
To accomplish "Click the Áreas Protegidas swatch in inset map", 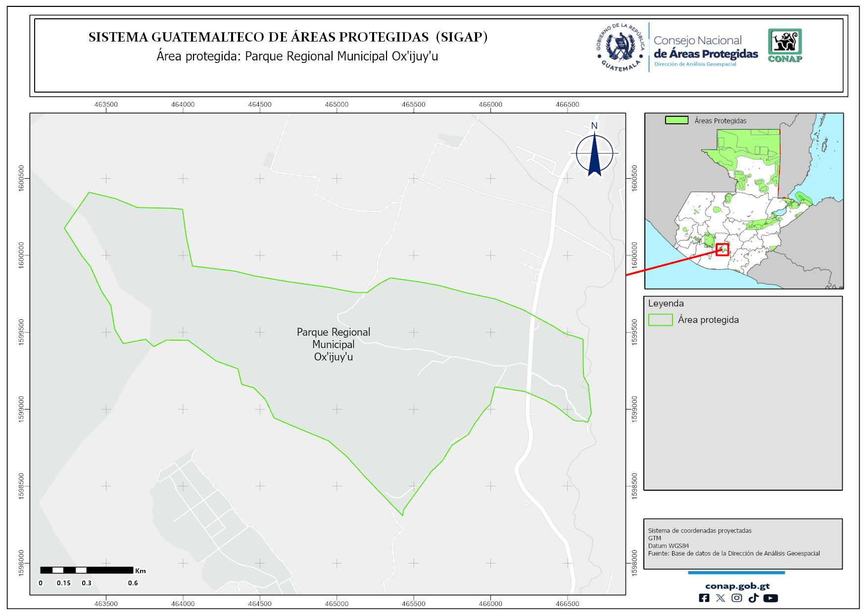I will pyautogui.click(x=676, y=120).
